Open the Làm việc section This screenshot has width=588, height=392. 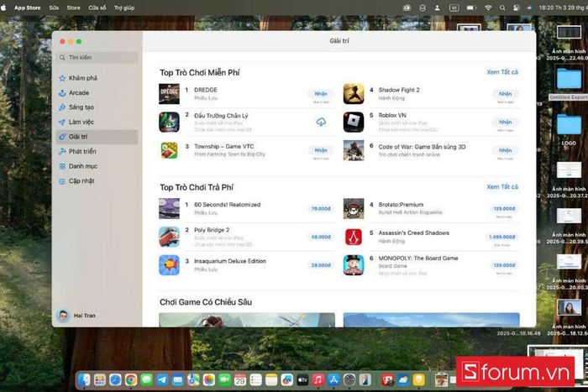pos(97,122)
